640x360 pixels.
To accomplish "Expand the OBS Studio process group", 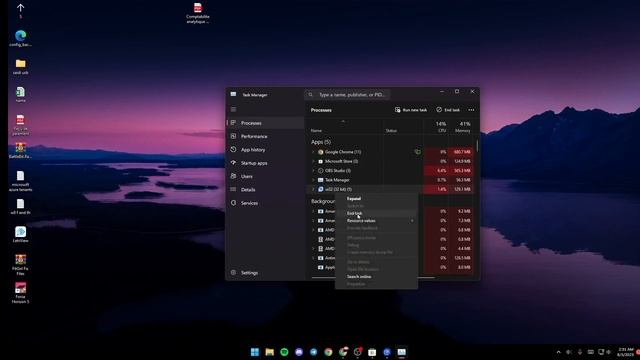I will pyautogui.click(x=313, y=171).
